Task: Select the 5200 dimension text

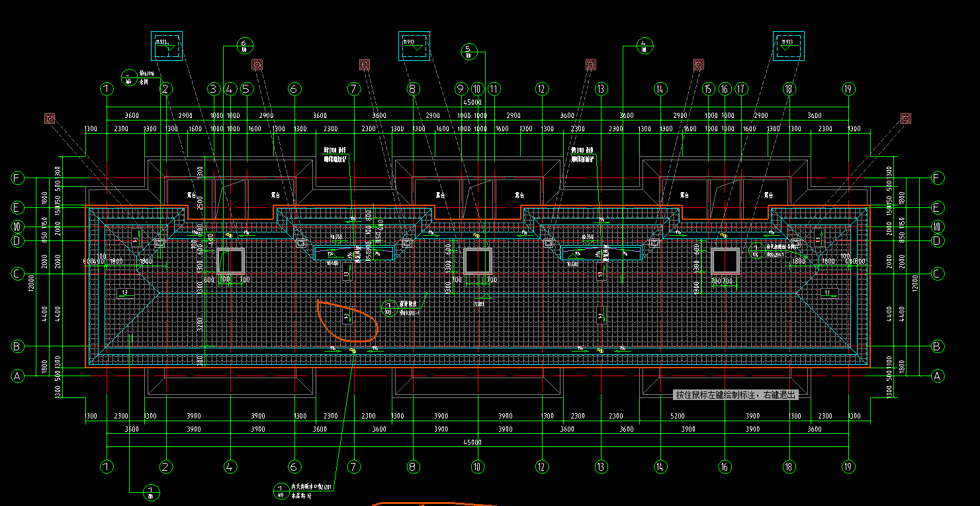Action: 677,416
